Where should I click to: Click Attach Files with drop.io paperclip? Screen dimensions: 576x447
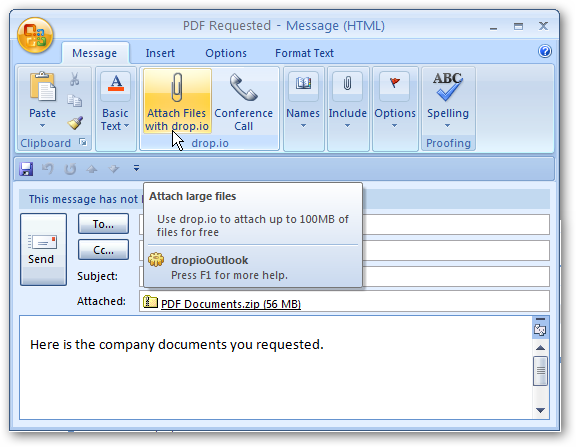(x=177, y=101)
